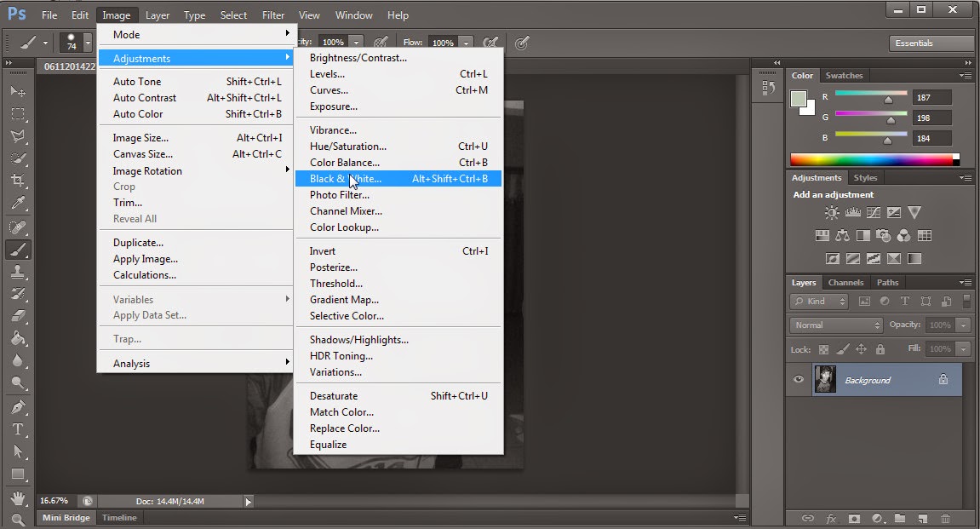Click the G value input field
This screenshot has width=980, height=529.
click(x=931, y=118)
